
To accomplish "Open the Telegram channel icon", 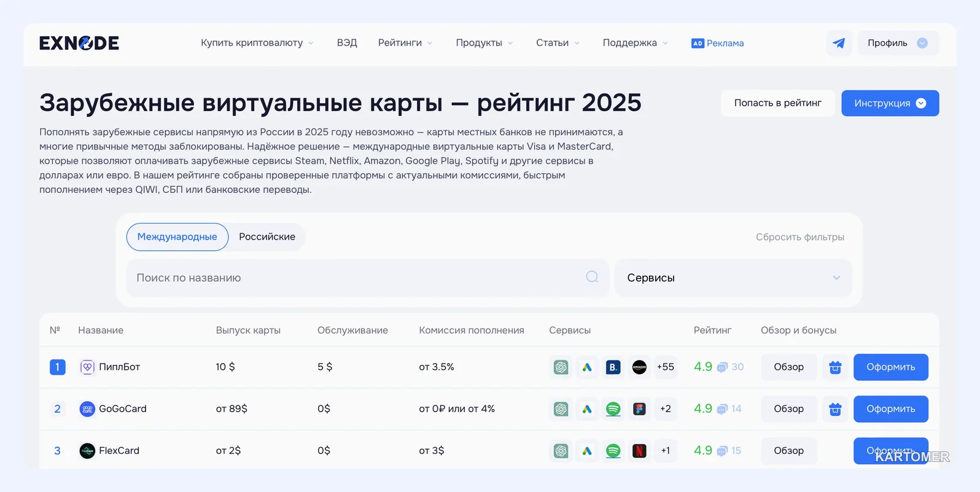I will (839, 43).
